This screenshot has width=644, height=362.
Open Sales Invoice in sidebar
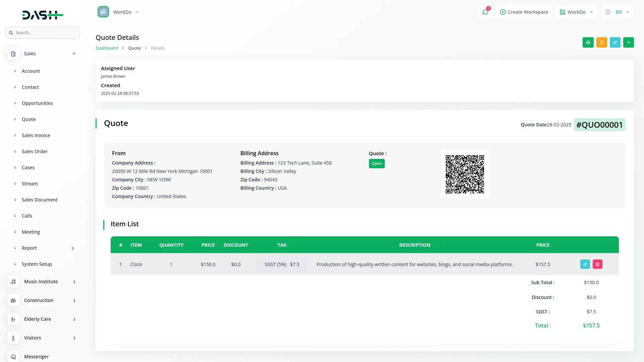(36, 135)
